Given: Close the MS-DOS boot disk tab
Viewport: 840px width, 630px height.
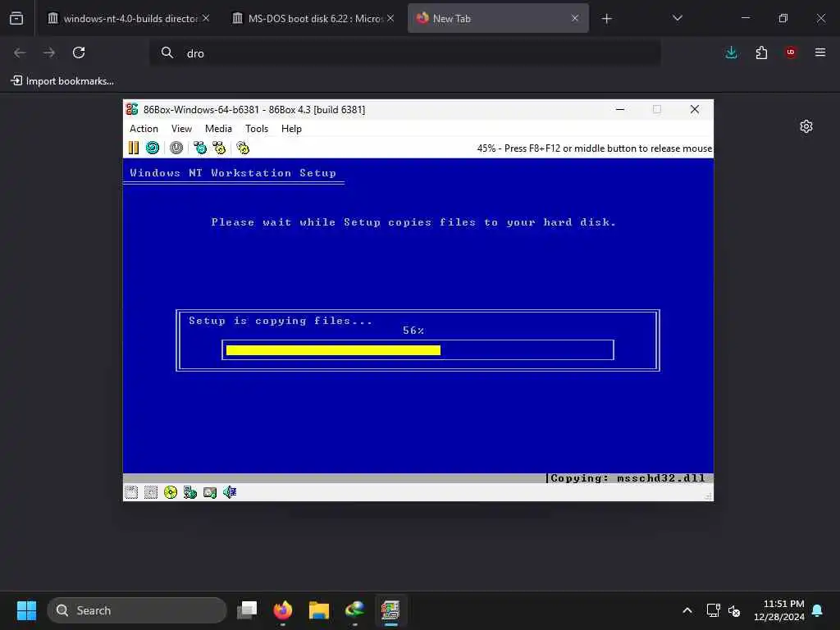Looking at the screenshot, I should 390,18.
